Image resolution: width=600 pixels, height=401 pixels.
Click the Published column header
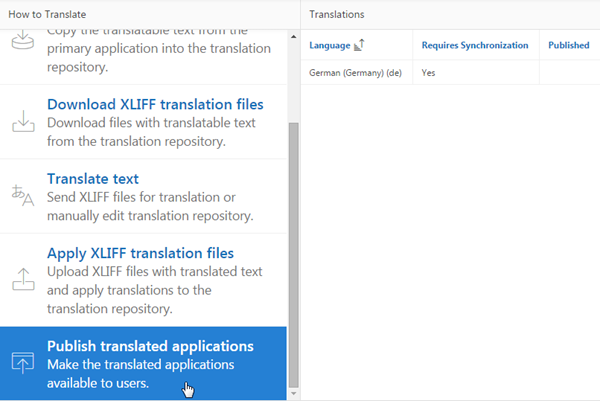(568, 45)
